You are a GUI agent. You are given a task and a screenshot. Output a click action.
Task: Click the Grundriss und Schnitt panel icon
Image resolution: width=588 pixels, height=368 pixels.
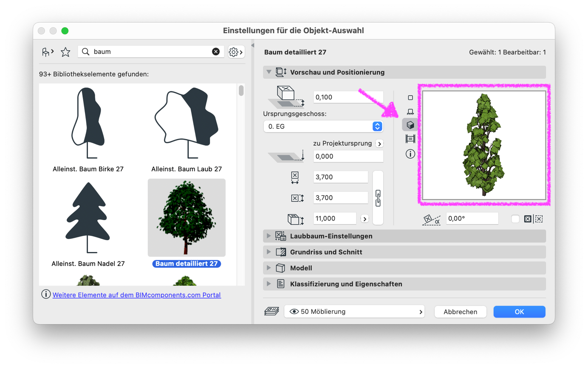coord(280,252)
